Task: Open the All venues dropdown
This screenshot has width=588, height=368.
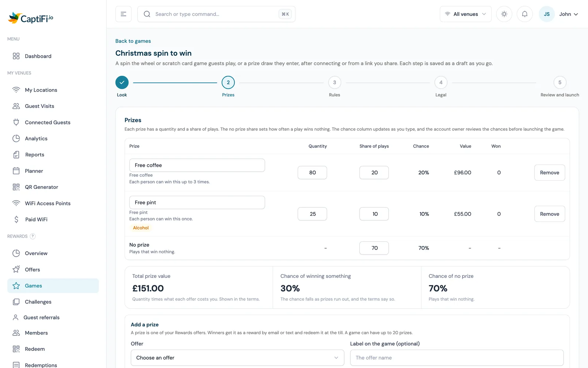Action: tap(466, 14)
